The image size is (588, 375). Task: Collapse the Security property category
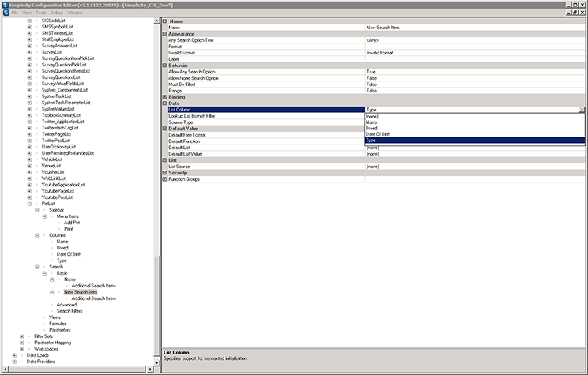164,173
